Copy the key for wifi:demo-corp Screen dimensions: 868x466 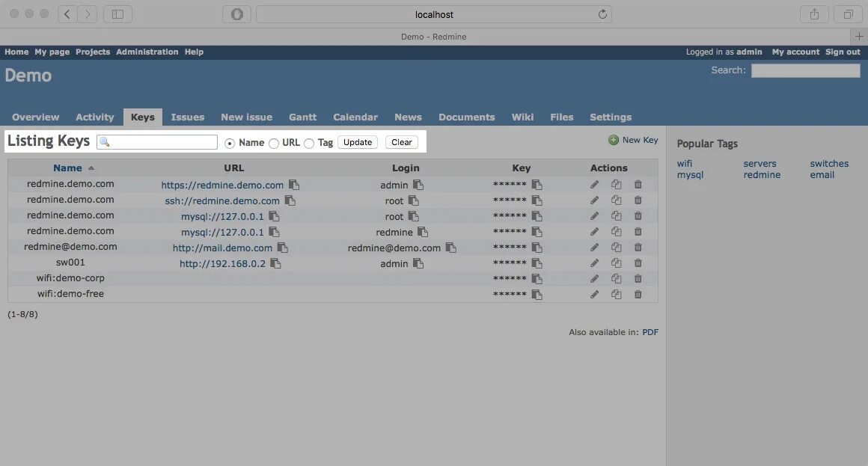click(537, 278)
